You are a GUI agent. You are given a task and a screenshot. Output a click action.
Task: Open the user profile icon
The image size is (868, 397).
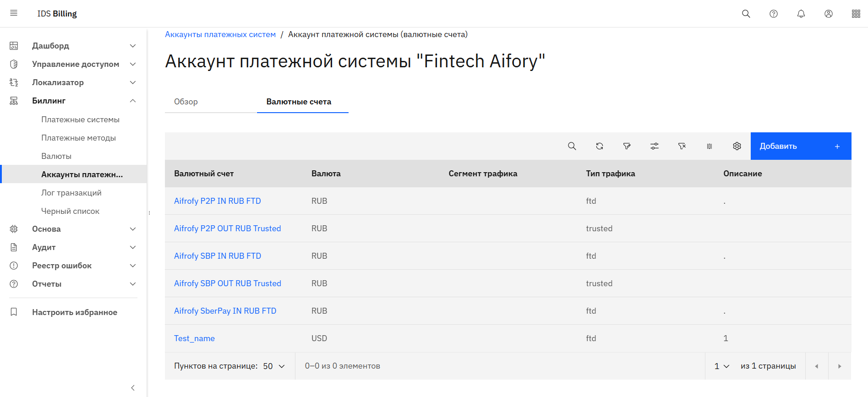click(x=828, y=14)
